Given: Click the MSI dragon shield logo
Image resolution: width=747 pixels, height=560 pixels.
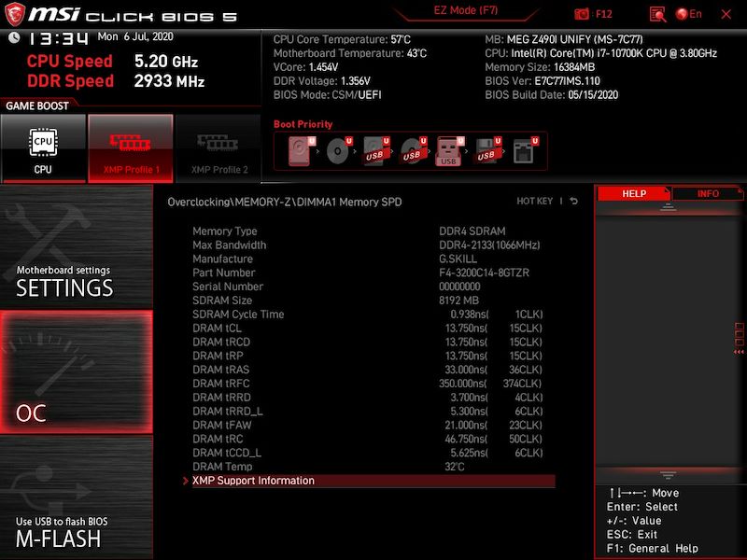Looking at the screenshot, I should click(15, 14).
